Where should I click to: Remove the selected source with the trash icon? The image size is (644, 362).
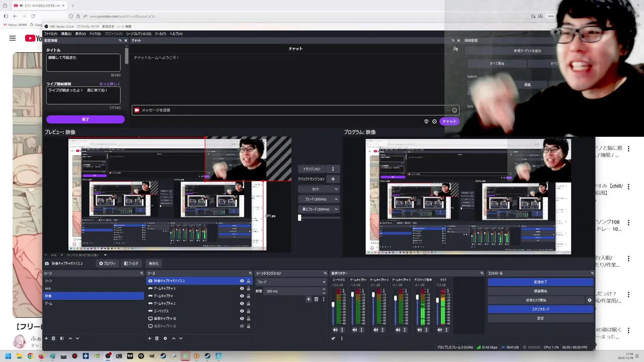pos(156,338)
